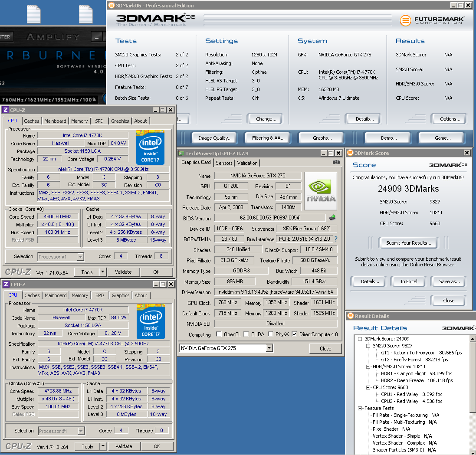Click the Game... button

(443, 138)
